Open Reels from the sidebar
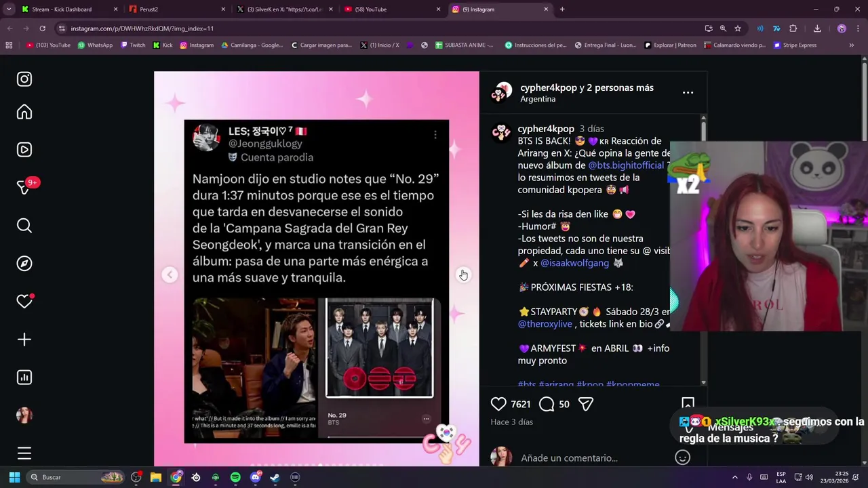This screenshot has width=868, height=488. pos(24,150)
